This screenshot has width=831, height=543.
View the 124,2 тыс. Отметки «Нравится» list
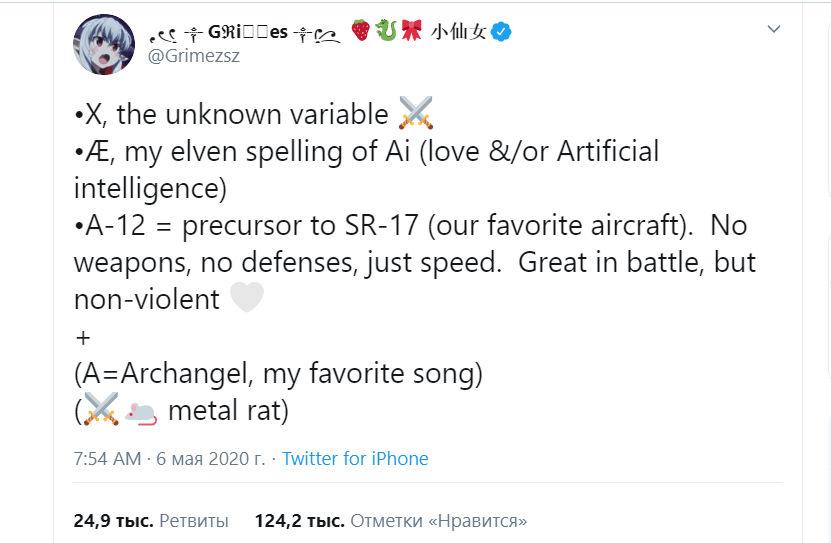click(390, 521)
